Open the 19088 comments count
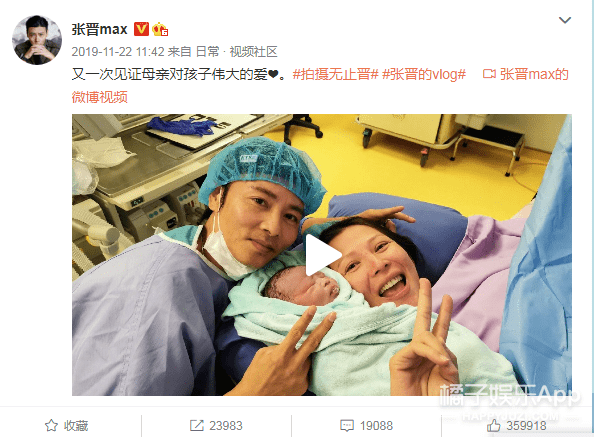The height and width of the screenshot is (437, 594). (376, 426)
